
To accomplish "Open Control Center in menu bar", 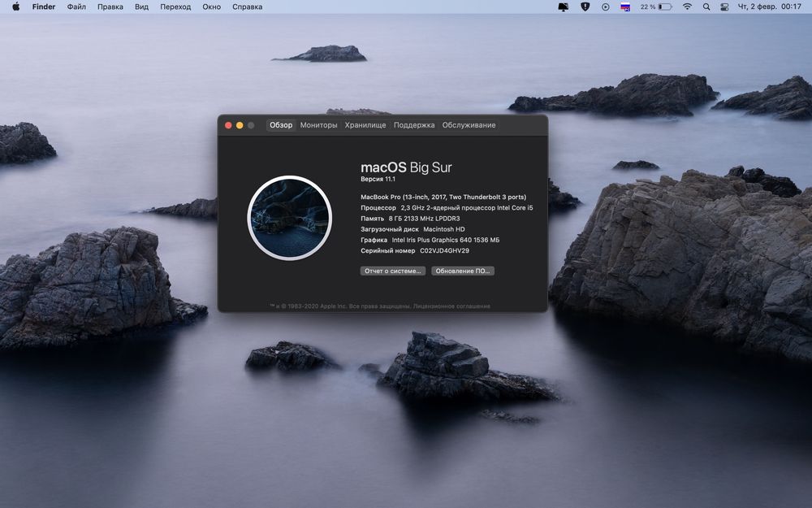I will [723, 7].
